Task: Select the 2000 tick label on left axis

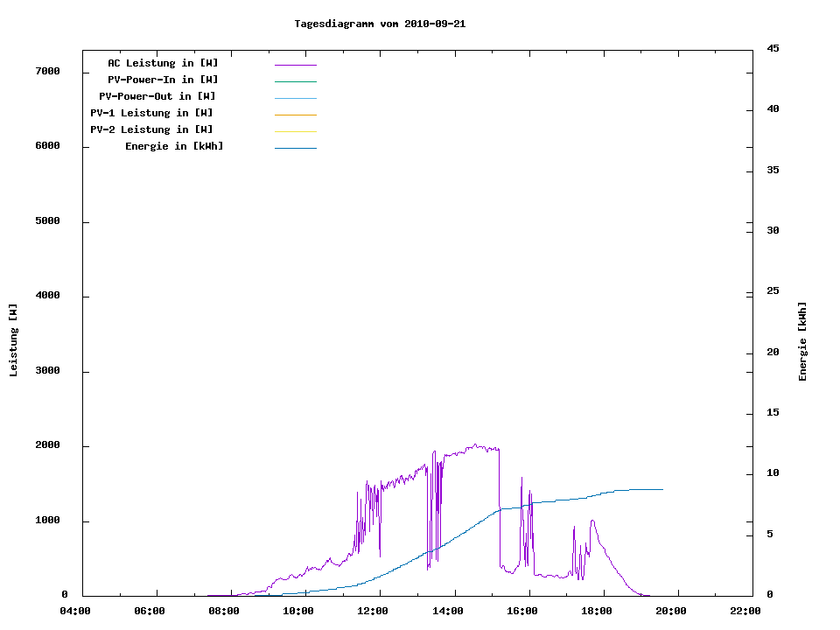Action: coord(46,445)
